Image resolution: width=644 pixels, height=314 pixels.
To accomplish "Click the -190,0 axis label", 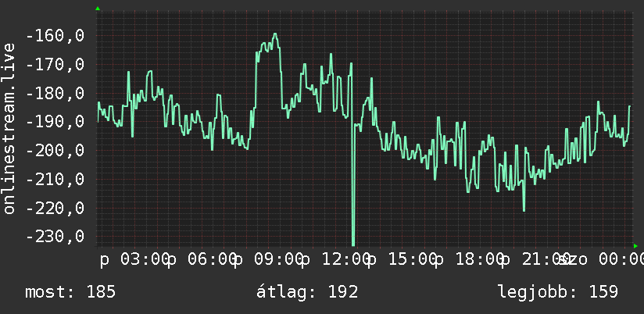I will (55, 122).
